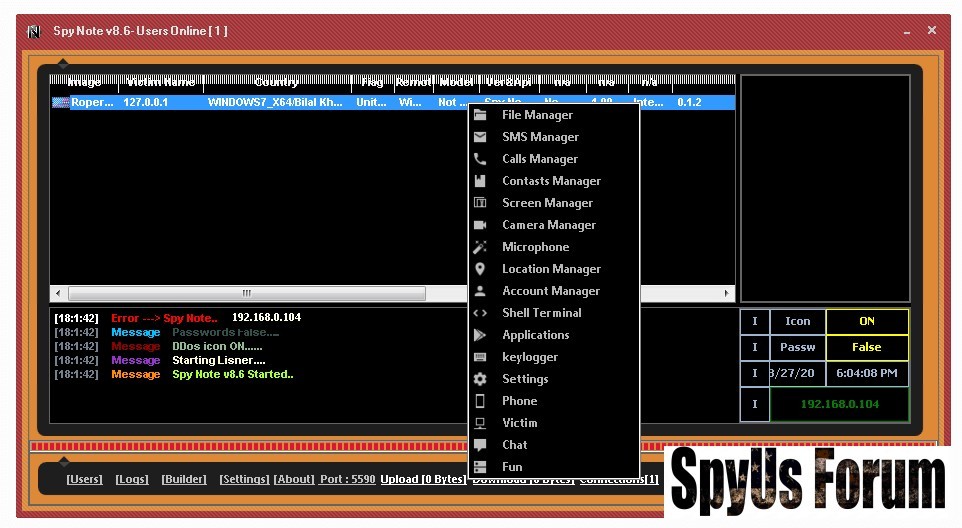The height and width of the screenshot is (528, 962).
Task: Click the Settings gear icon in context menu
Action: click(480, 379)
